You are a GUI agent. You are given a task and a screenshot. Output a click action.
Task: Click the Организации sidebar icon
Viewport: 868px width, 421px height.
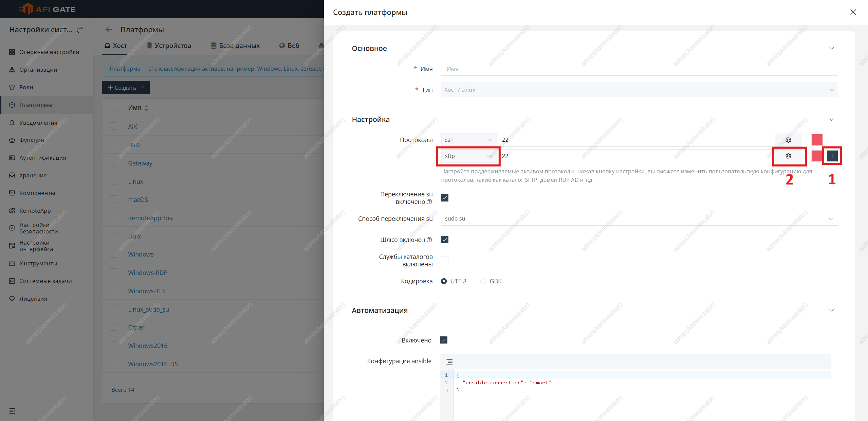(x=12, y=70)
